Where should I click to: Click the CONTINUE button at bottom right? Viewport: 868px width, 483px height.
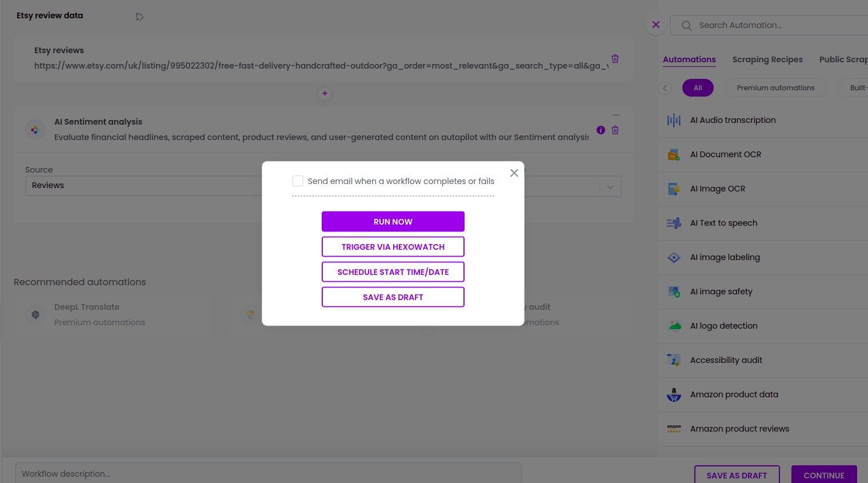(x=824, y=475)
